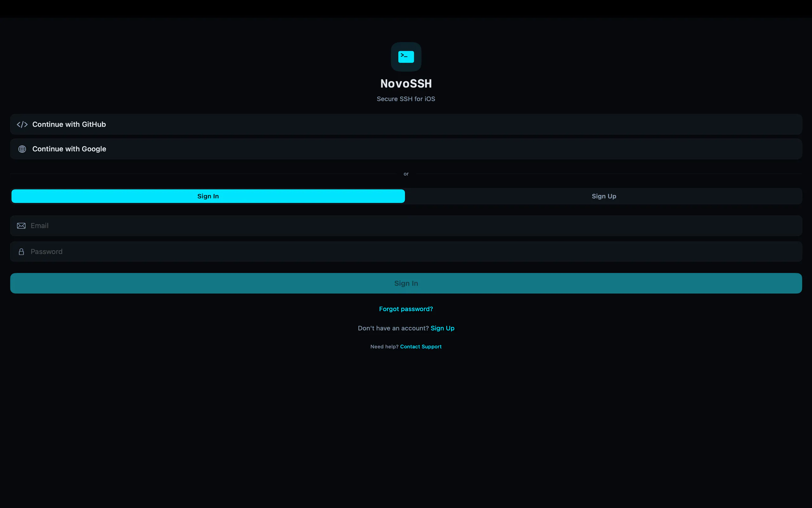Select the Sign In tab
Image resolution: width=812 pixels, height=508 pixels.
pos(208,196)
